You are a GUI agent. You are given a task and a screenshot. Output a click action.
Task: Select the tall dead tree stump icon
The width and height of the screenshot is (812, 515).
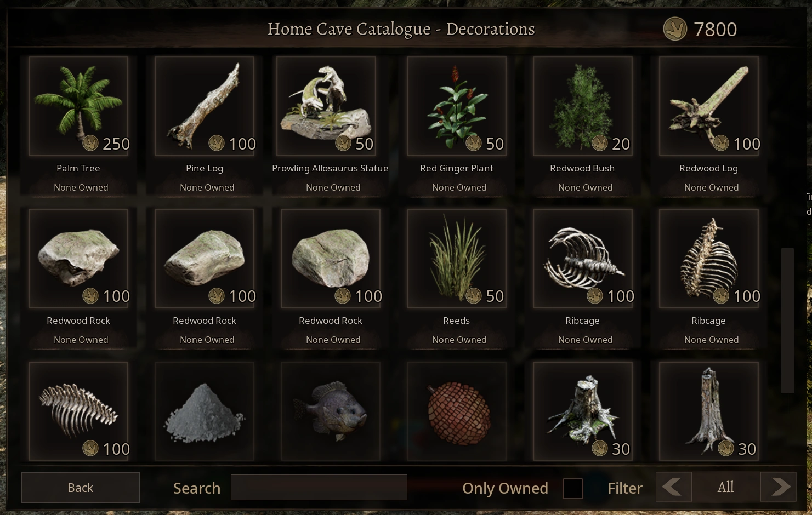tap(709, 411)
